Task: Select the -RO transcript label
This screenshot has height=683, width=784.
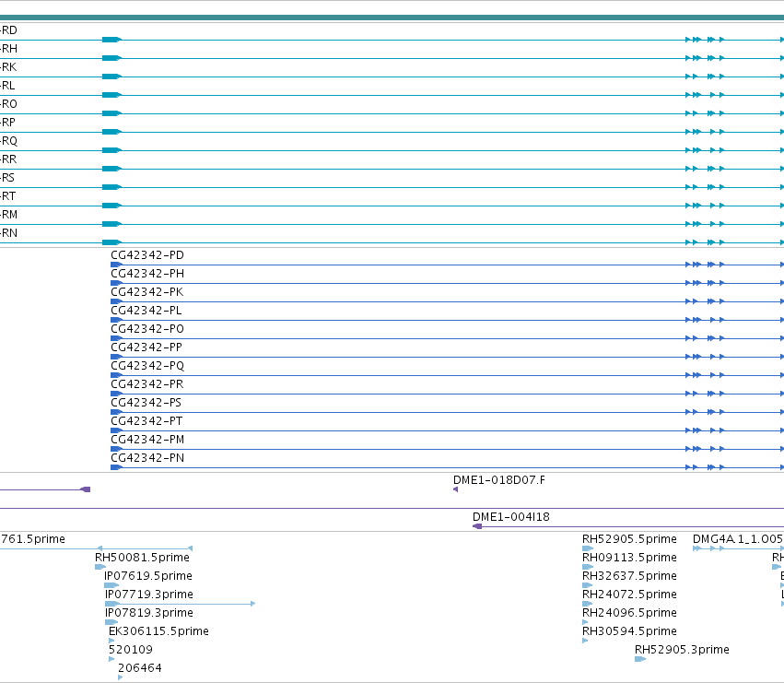Action: 8,104
